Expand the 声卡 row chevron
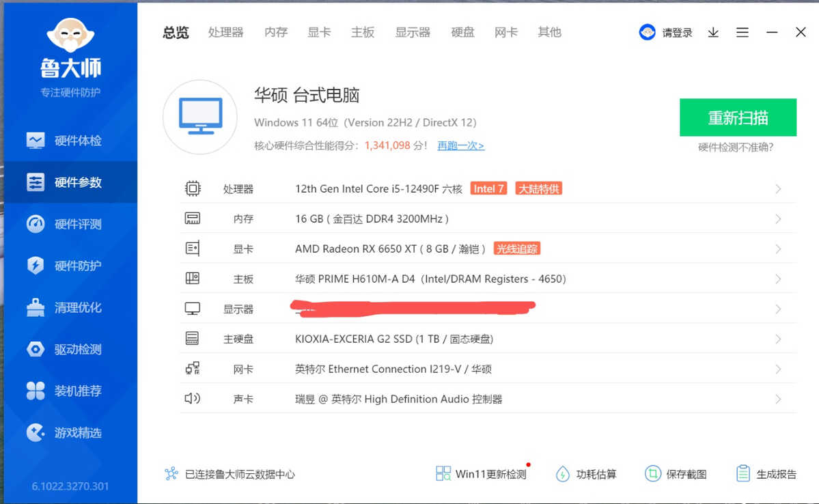This screenshot has height=504, width=819. pyautogui.click(x=778, y=399)
